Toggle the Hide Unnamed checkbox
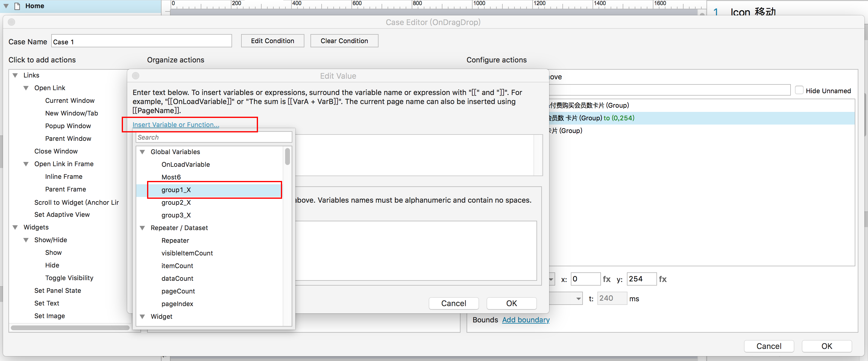The image size is (868, 361). coord(799,90)
